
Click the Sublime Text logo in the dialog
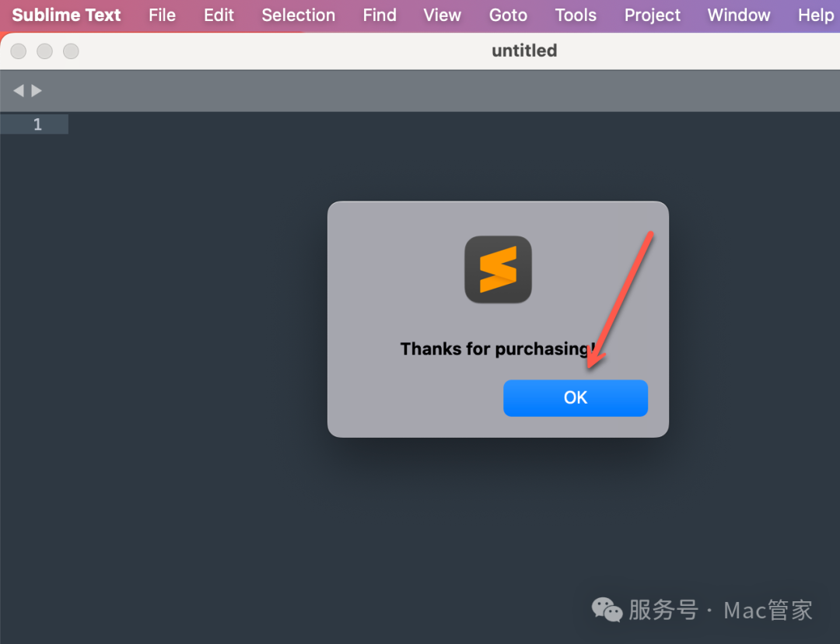coord(498,270)
